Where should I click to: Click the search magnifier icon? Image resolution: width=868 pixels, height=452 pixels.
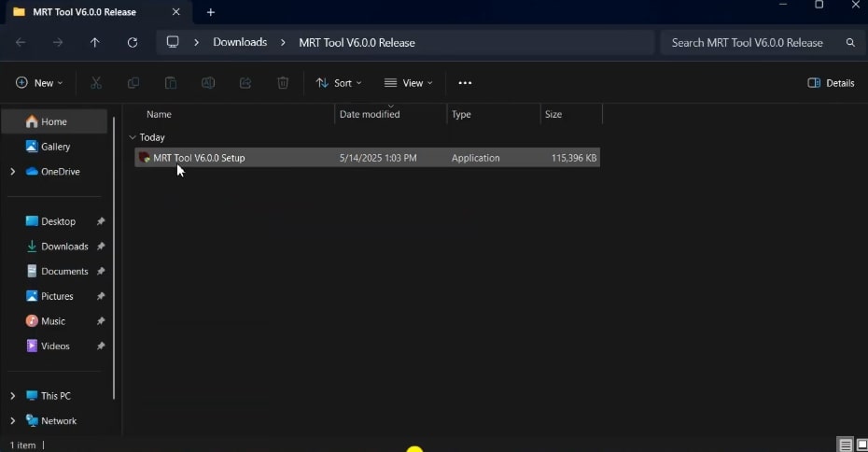pos(850,43)
